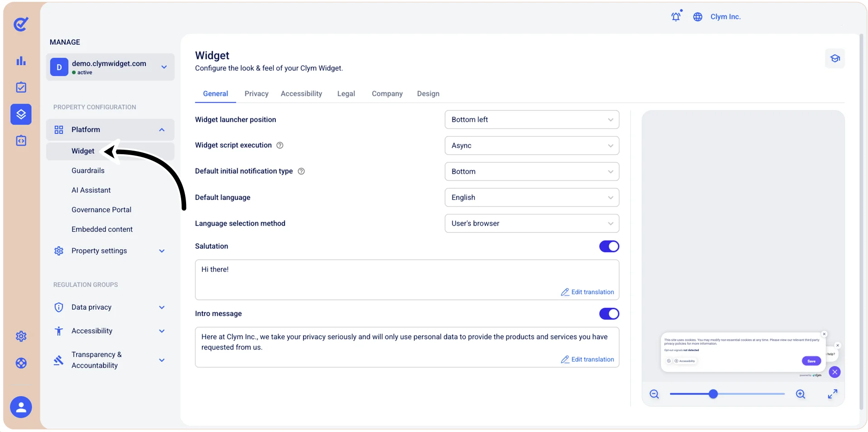Open the Default language dropdown
Image resolution: width=868 pixels, height=432 pixels.
532,198
